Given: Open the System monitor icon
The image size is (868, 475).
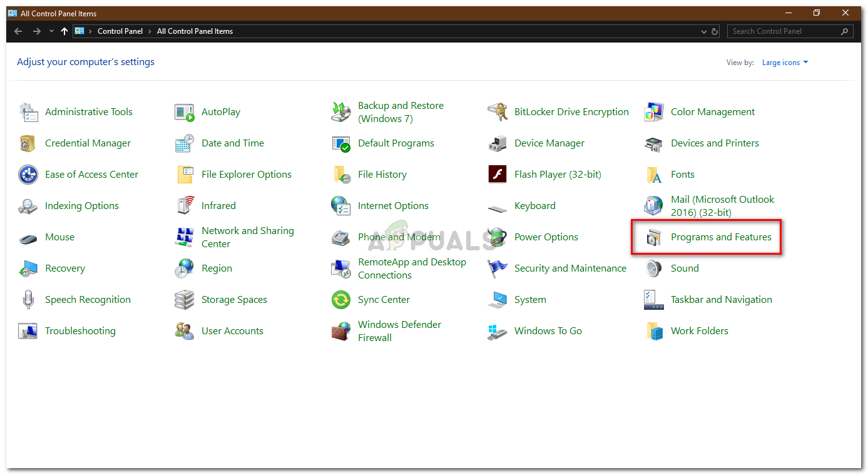Looking at the screenshot, I should [498, 300].
